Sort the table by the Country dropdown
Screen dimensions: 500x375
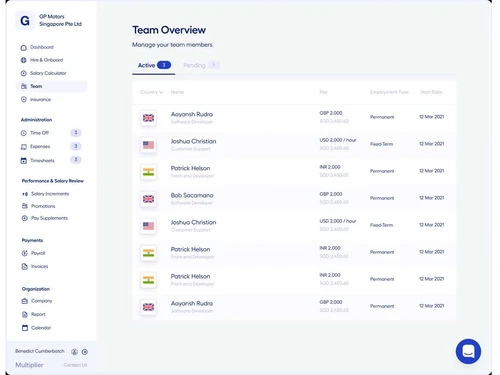(x=151, y=92)
